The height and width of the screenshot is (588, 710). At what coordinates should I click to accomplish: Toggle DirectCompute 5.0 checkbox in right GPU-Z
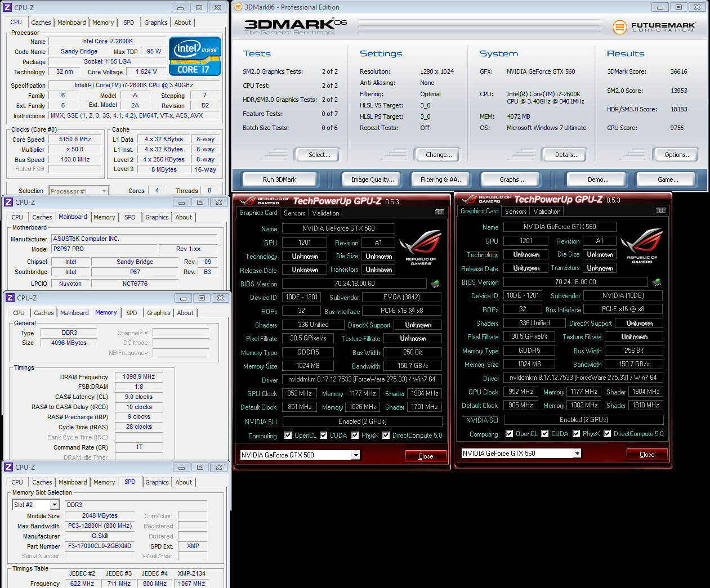click(608, 433)
